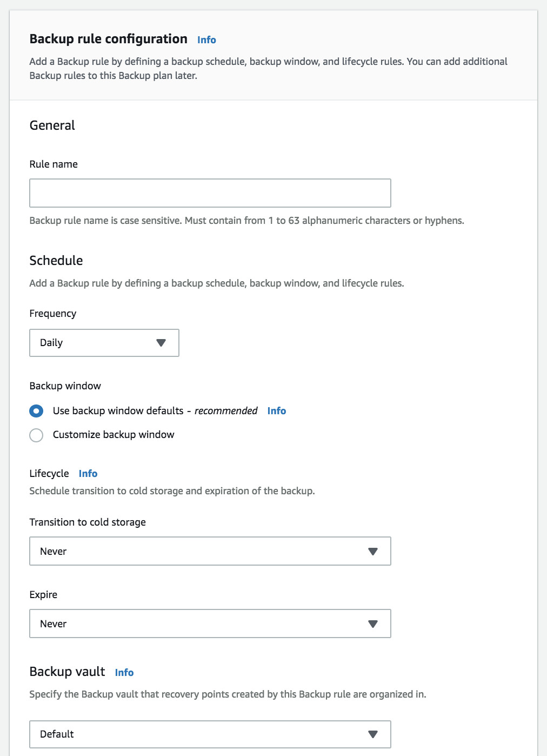Viewport: 547px width, 756px height.
Task: Click the Rule name field label
Action: (x=54, y=164)
